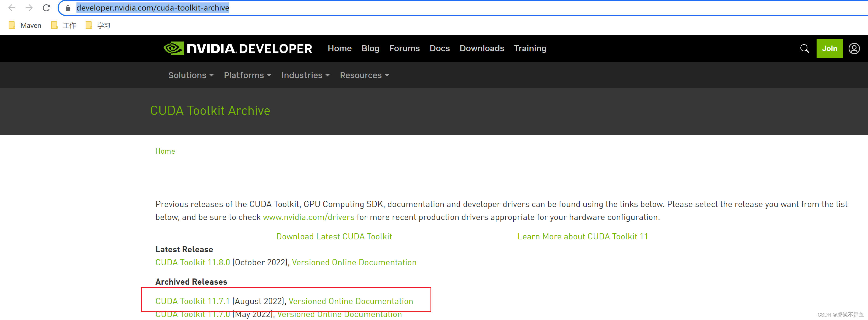Viewport: 868px width, 320px height.
Task: Click the Archived Releases heading text
Action: tap(191, 282)
